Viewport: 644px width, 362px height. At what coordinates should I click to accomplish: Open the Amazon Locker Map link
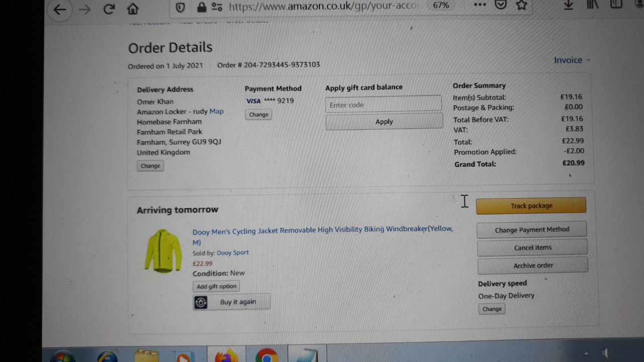216,111
